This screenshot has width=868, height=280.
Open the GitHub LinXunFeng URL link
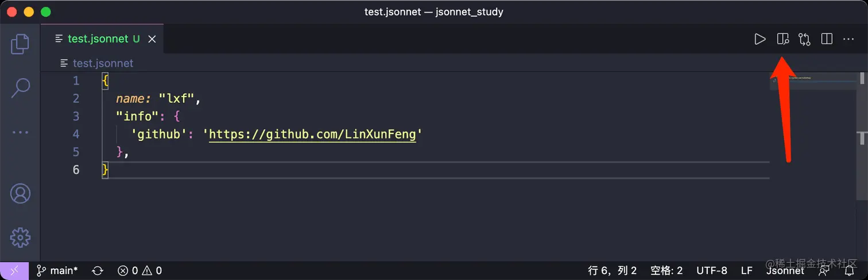tap(312, 135)
